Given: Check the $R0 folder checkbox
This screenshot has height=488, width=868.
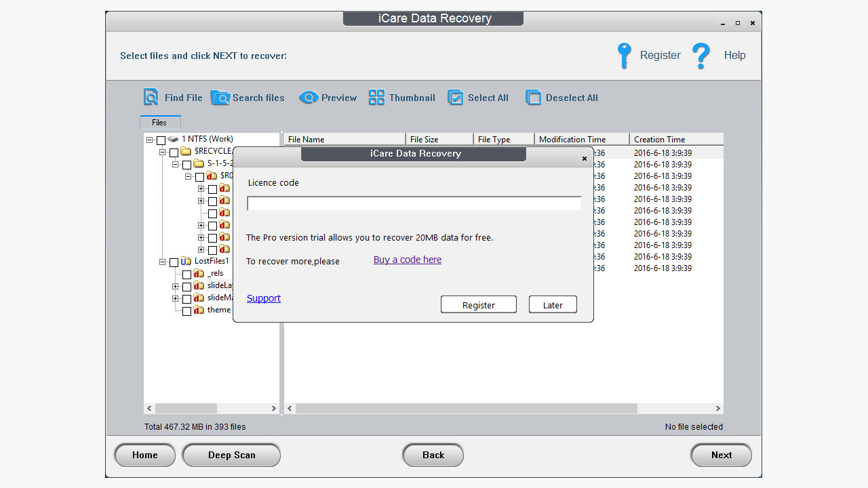Looking at the screenshot, I should pos(199,177).
